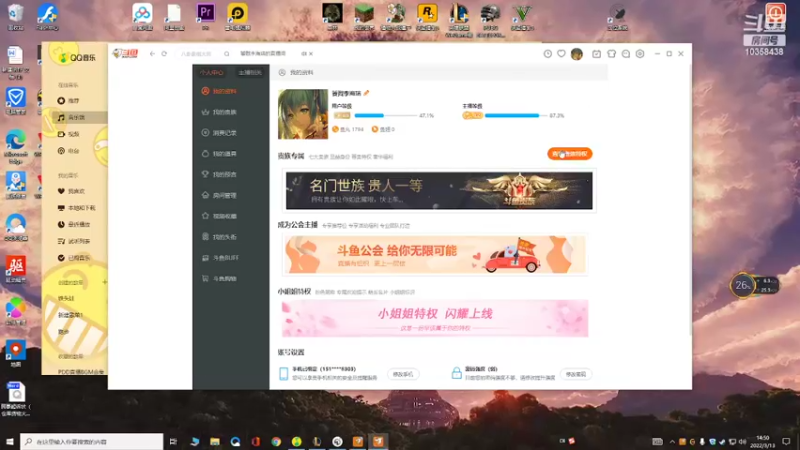Open the trophy-icon sidebar item
Viewport: 800px width, 450px height.
(x=219, y=174)
